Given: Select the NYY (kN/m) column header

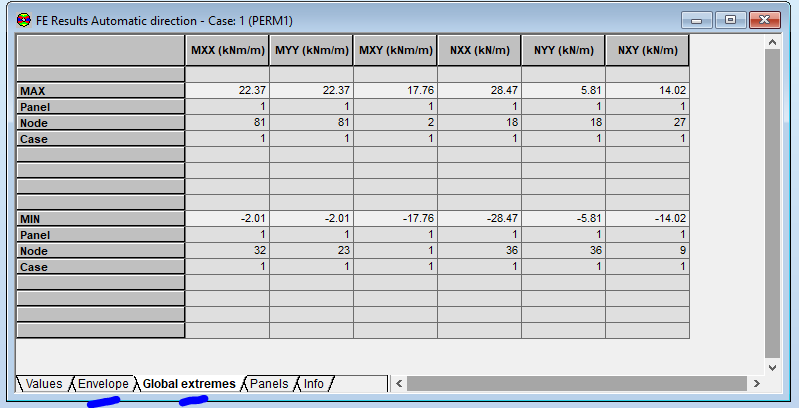Looking at the screenshot, I should pos(564,50).
